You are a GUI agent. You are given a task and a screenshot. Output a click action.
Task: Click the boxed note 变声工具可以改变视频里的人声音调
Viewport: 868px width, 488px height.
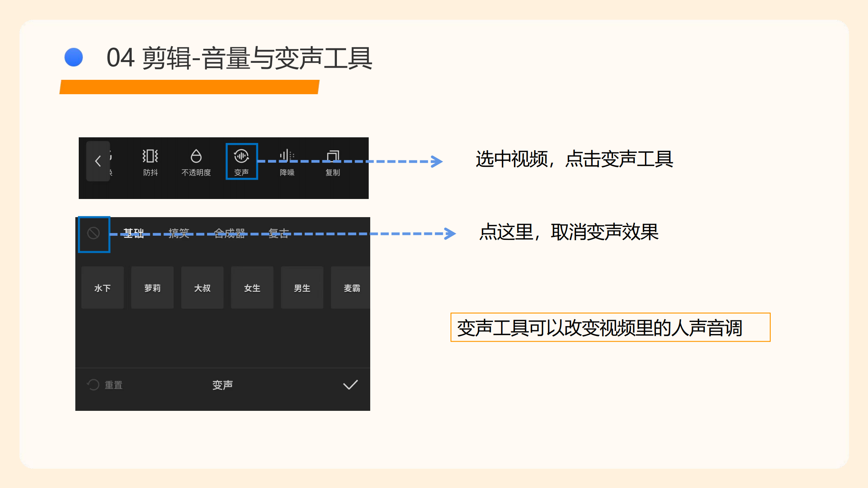tap(610, 327)
